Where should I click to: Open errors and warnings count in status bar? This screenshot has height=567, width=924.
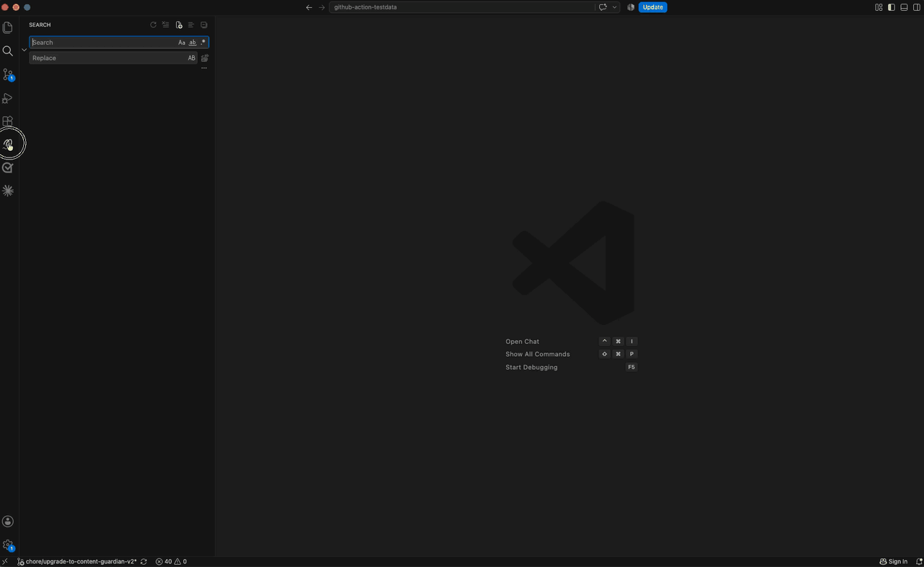[171, 561]
